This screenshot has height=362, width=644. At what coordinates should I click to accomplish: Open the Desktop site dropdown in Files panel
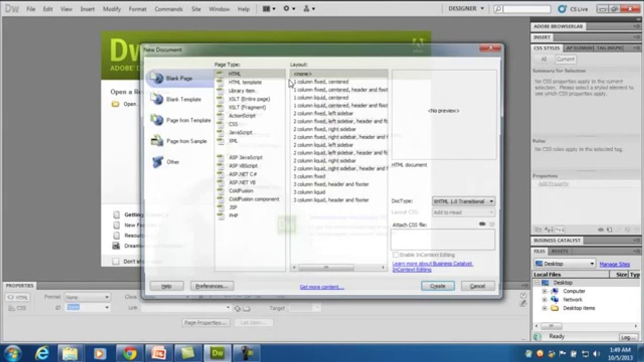point(565,263)
